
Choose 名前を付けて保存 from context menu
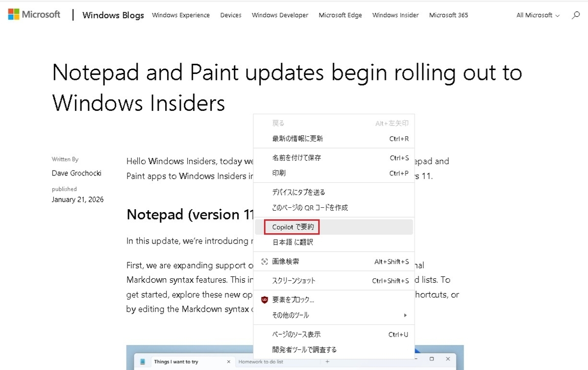[334, 158]
